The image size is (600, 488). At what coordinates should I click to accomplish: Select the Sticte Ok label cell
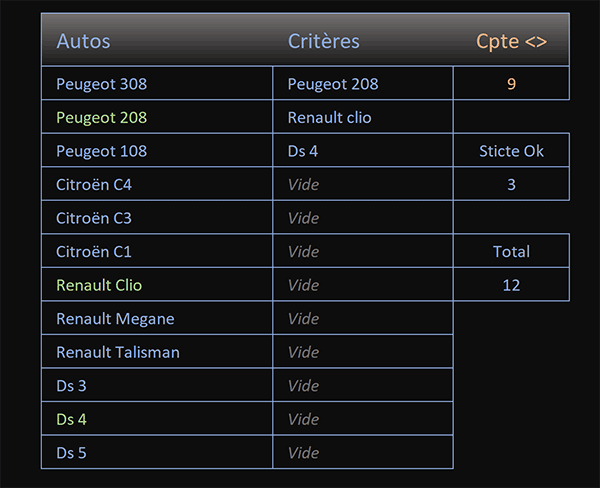click(x=511, y=150)
